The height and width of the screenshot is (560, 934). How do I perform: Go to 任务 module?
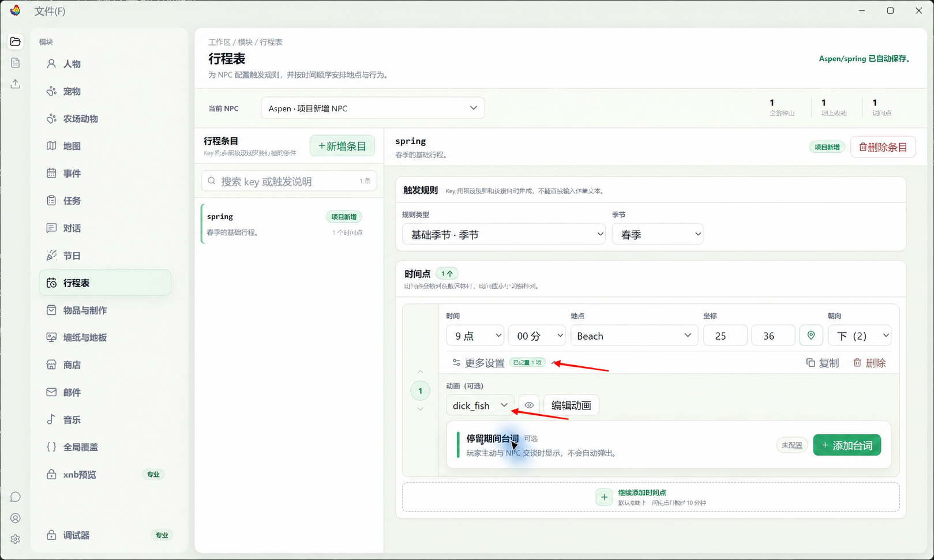[105, 201]
